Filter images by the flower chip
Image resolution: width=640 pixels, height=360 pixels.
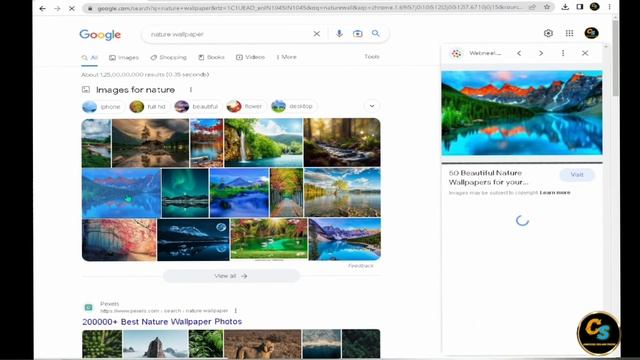(x=245, y=107)
